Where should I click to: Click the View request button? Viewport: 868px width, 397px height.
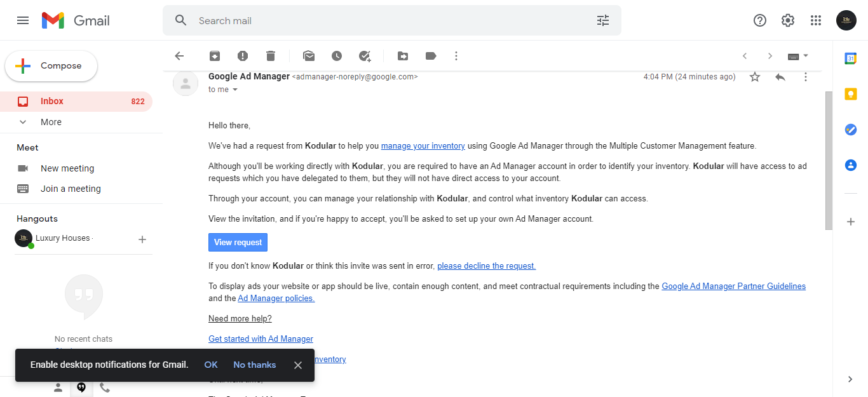coord(238,242)
